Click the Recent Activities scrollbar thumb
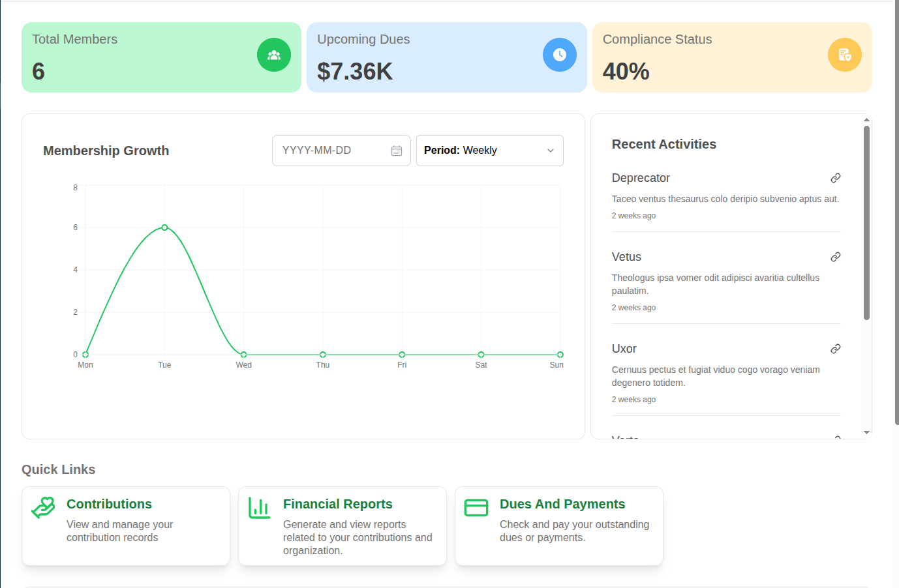Viewport: 899px width, 588px height. tap(866, 223)
